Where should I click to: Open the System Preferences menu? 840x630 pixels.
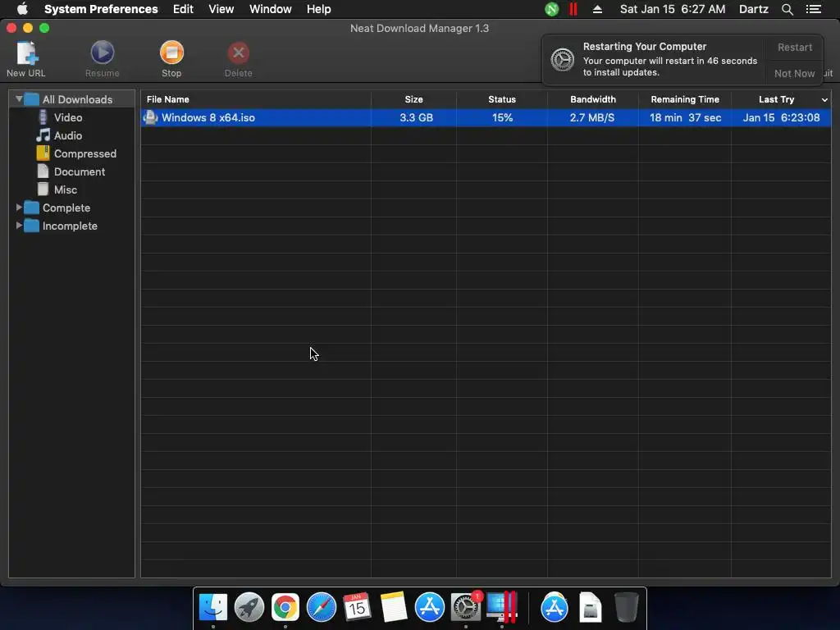click(101, 9)
